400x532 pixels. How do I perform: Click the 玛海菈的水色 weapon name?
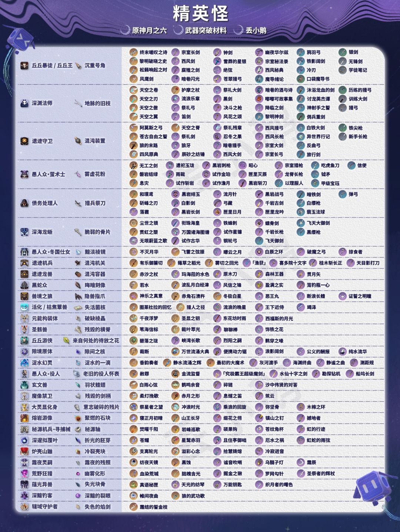click(195, 274)
